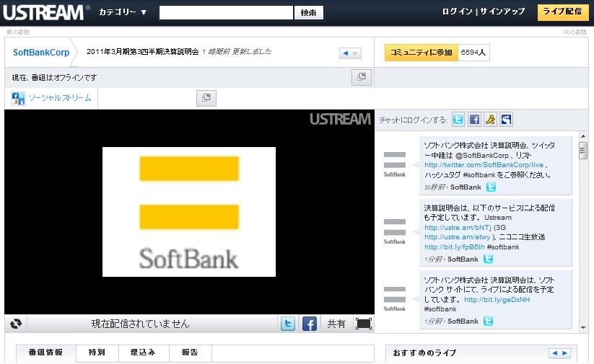Click the 共有 share button
Viewport: 594px width, 364px height.
coord(336,324)
